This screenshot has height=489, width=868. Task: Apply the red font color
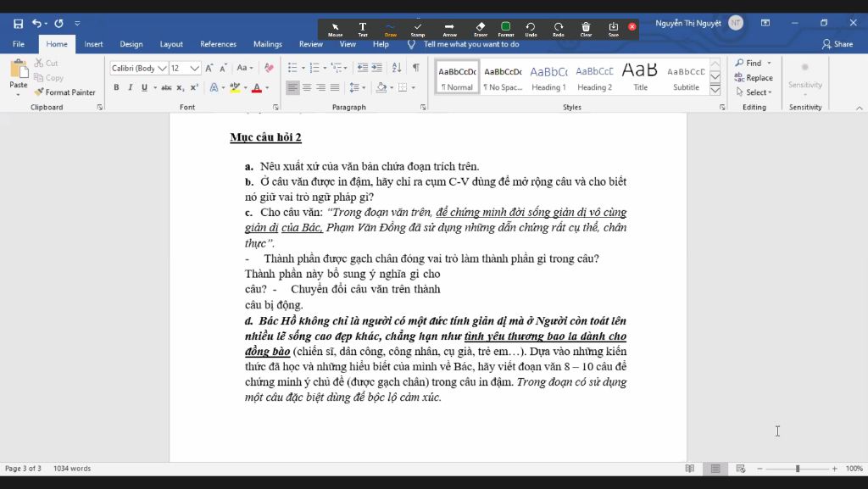tap(256, 87)
